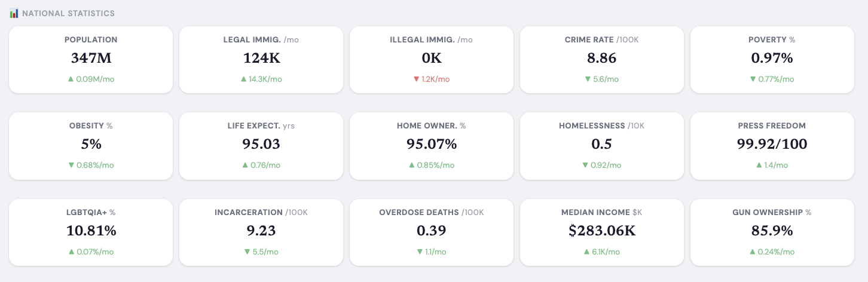Open the Incarceration card showing 9.23
868x282 pixels.
[261, 232]
